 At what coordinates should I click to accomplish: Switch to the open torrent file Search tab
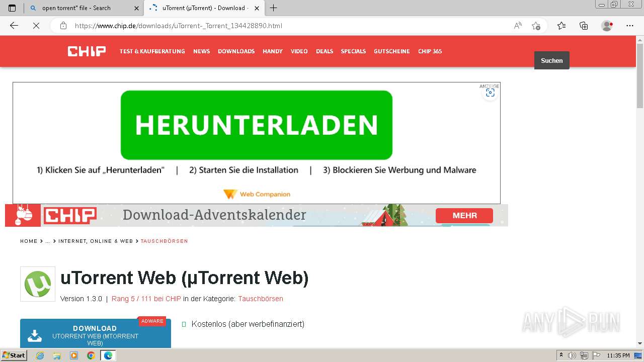pos(84,8)
